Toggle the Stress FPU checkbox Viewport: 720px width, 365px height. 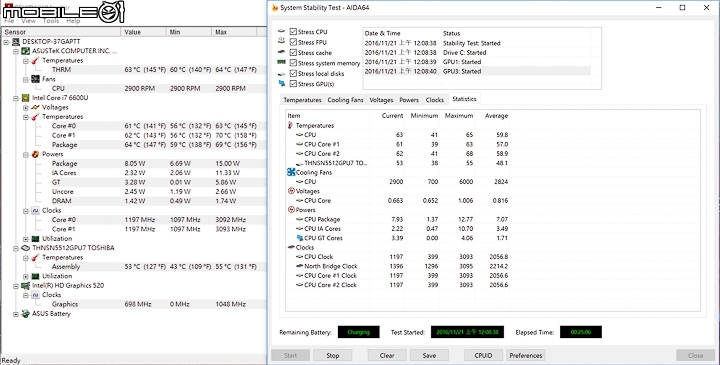pyautogui.click(x=293, y=42)
